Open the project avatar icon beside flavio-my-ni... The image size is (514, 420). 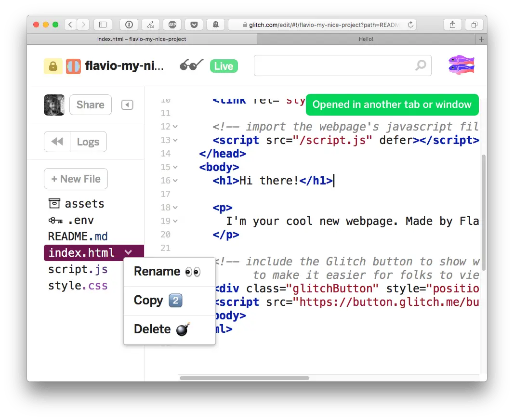click(73, 65)
